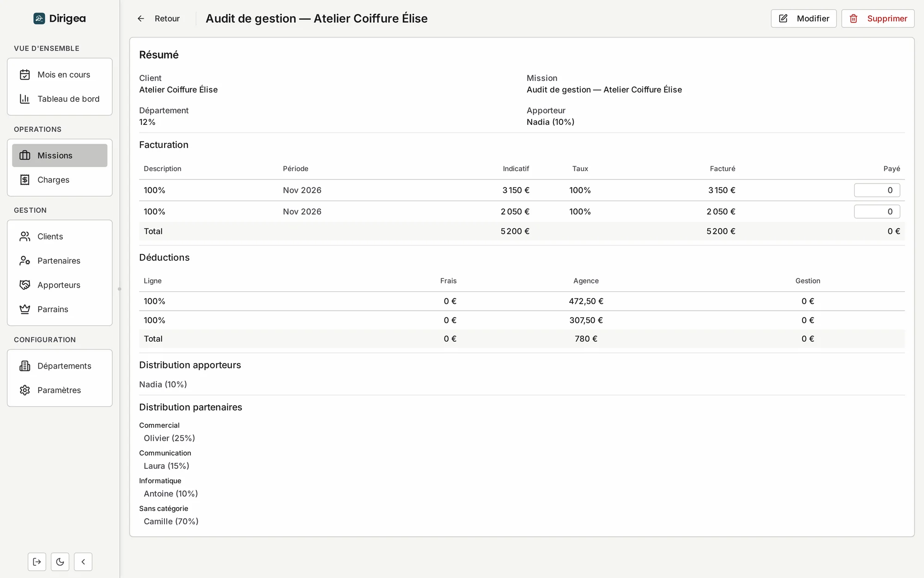Image resolution: width=924 pixels, height=578 pixels.
Task: Go to Mois en cours
Action: click(60, 74)
